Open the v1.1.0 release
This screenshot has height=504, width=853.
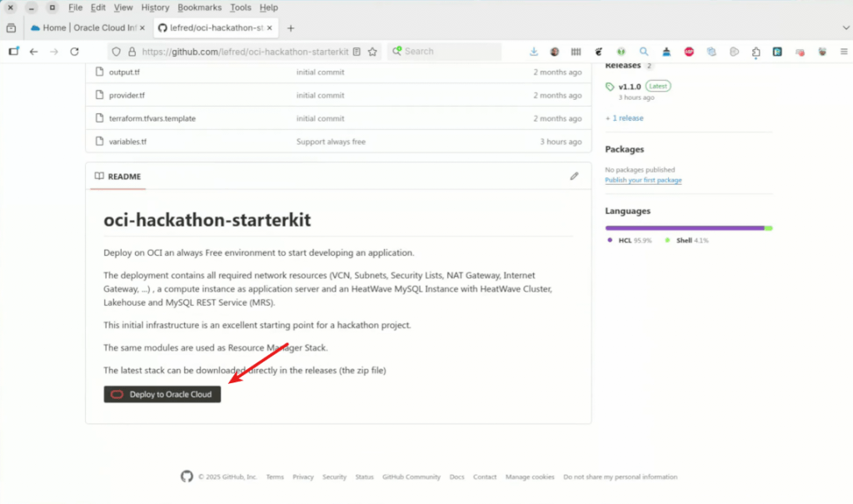[630, 87]
